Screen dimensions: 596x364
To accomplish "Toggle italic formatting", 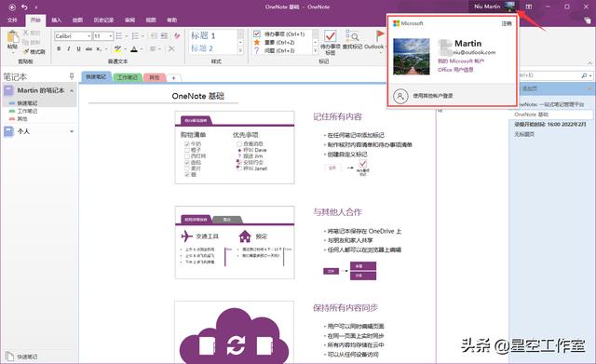I will point(69,48).
